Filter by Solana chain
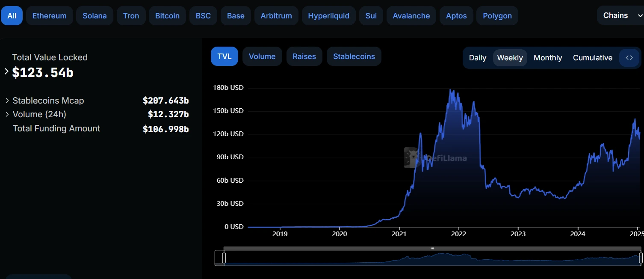The image size is (644, 279). coord(95,16)
